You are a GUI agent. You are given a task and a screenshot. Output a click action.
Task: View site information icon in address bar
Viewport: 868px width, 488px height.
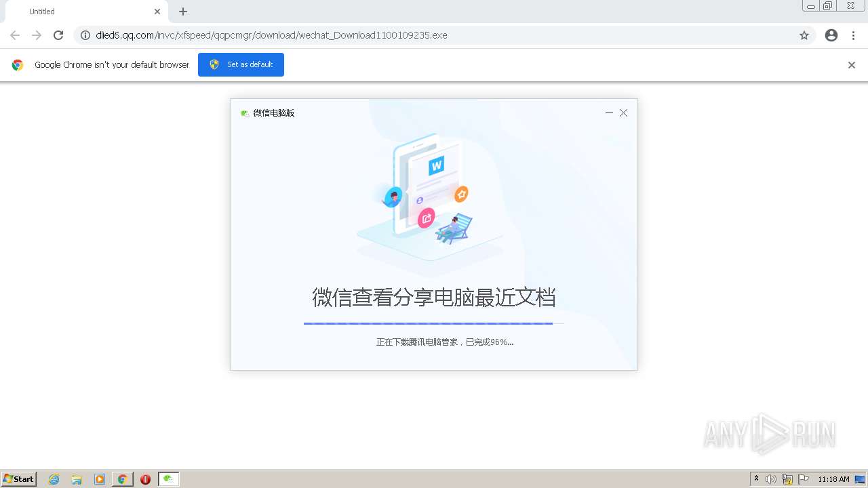click(85, 35)
